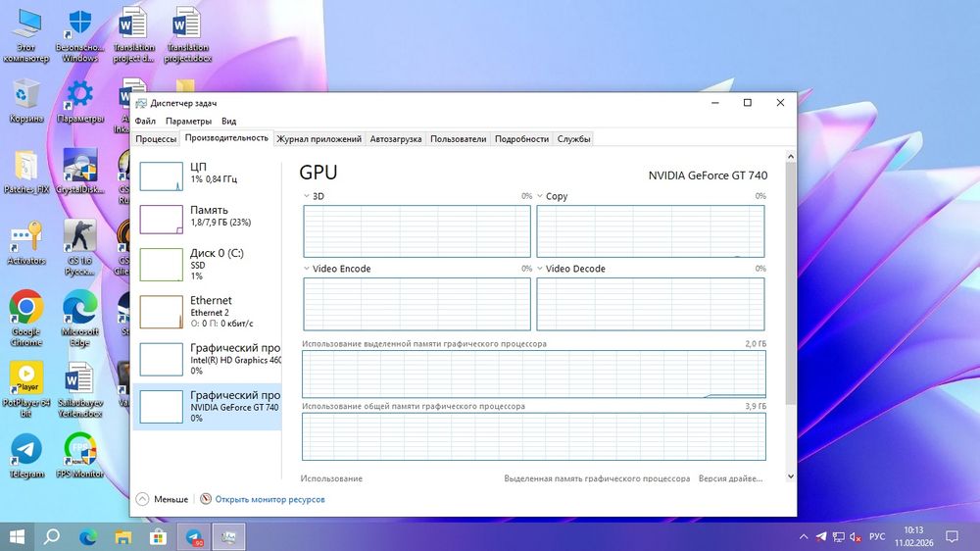This screenshot has width=980, height=551.
Task: Open the Параметры menu
Action: tap(188, 121)
